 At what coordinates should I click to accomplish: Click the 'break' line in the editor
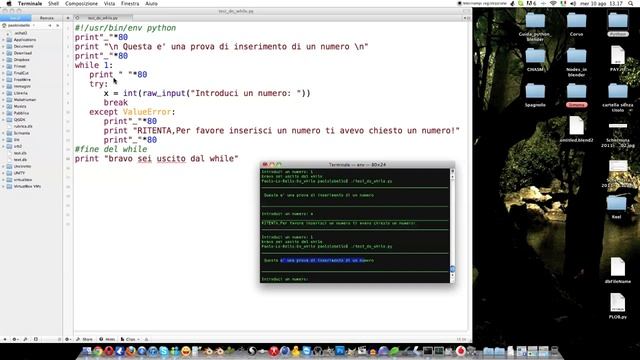pyautogui.click(x=116, y=102)
